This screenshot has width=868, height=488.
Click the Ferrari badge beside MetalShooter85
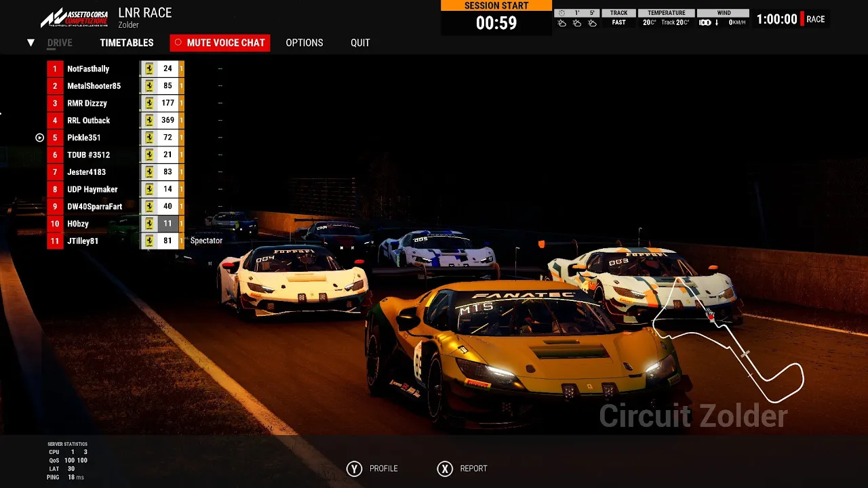click(149, 86)
